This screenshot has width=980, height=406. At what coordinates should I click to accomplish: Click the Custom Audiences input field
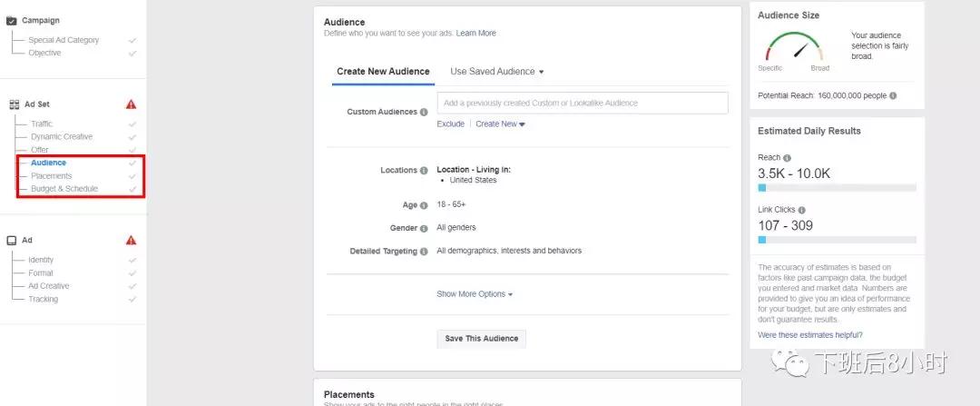pyautogui.click(x=582, y=103)
